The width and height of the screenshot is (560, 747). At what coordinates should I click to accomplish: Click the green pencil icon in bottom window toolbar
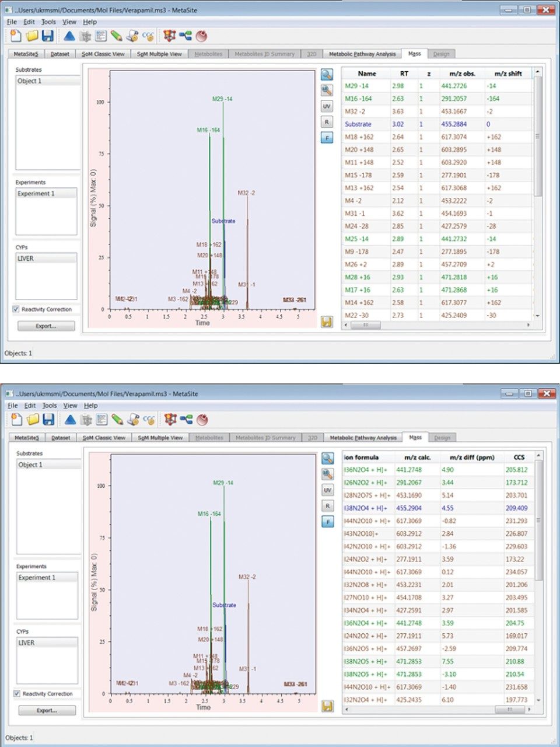[117, 420]
